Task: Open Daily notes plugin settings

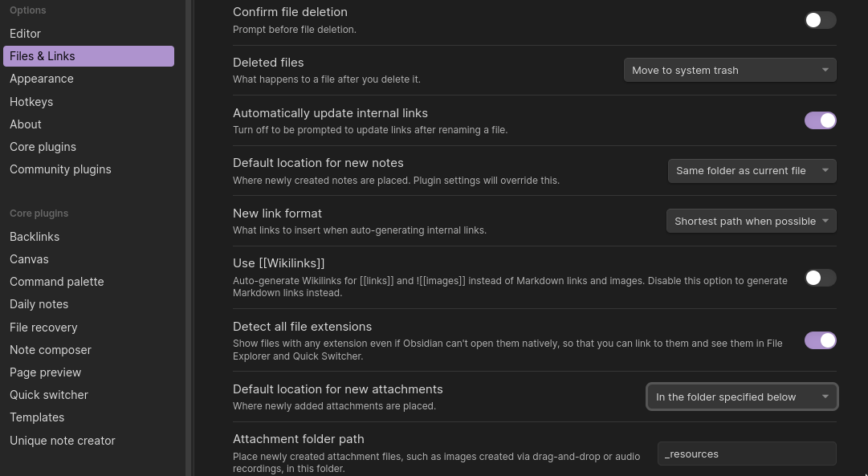Action: [39, 304]
